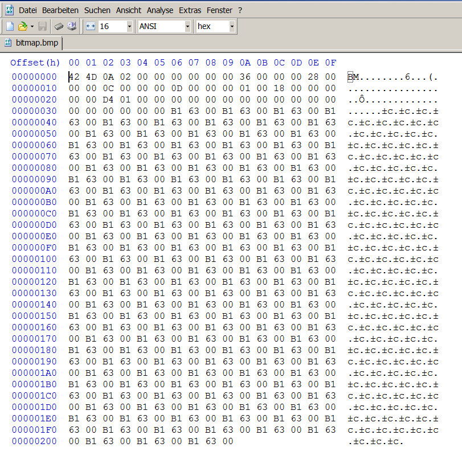Click the Save floppy disk icon
The height and width of the screenshot is (476, 462).
(43, 26)
